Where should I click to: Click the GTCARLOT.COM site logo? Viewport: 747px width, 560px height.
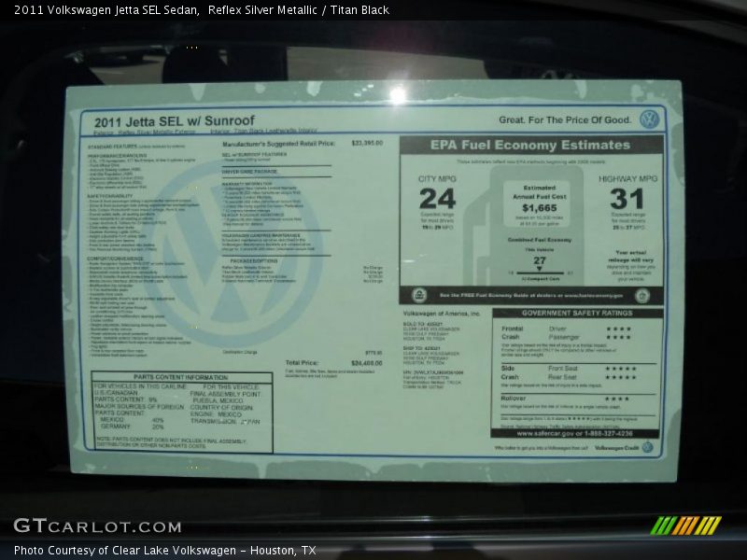pyautogui.click(x=97, y=525)
